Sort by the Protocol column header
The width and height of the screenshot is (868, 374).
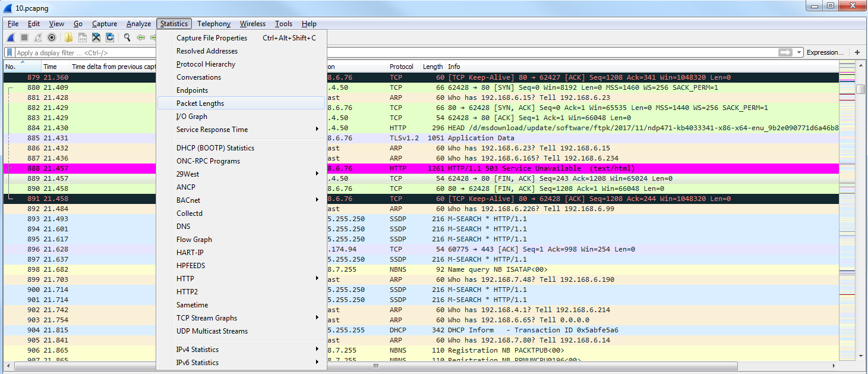pos(402,67)
